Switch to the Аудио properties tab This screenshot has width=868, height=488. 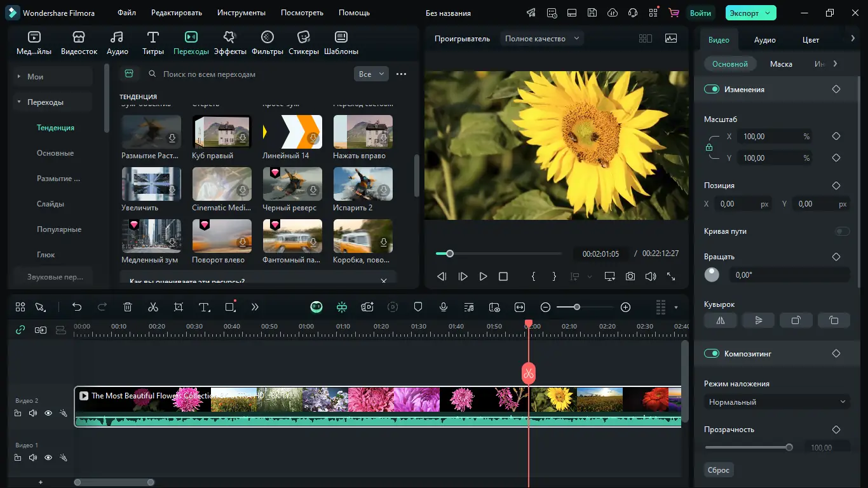pyautogui.click(x=764, y=40)
